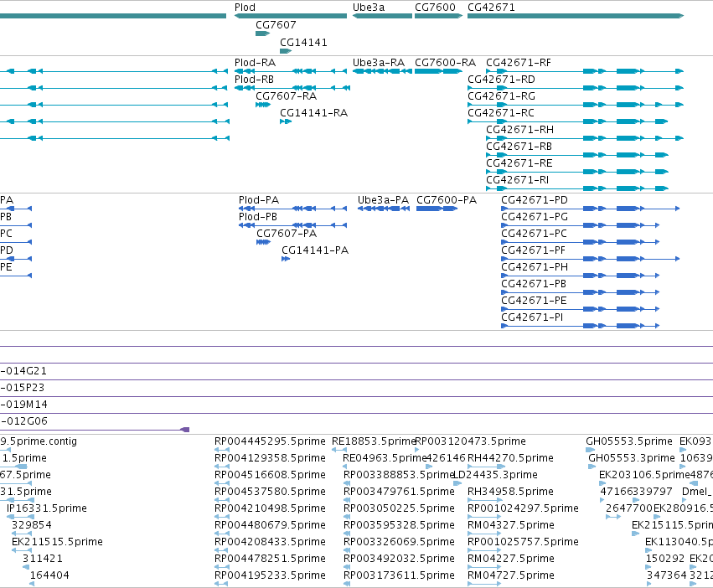Screen dimensions: 713x588
Task: Click the Ube3a gene span
Action: coord(382,16)
